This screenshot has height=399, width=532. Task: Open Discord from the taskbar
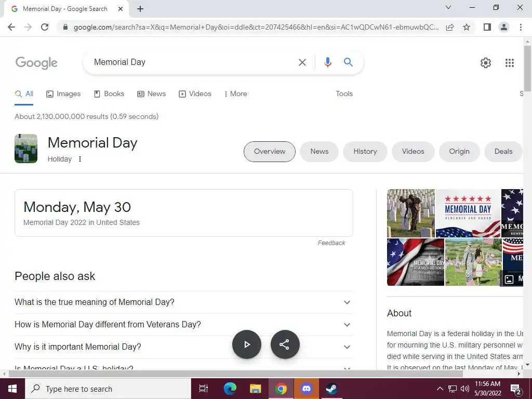click(307, 389)
